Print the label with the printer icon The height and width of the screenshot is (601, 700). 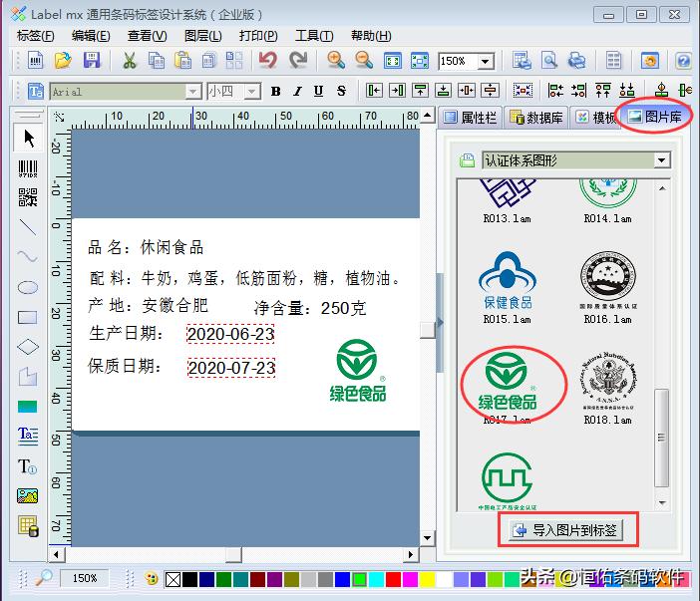[576, 60]
